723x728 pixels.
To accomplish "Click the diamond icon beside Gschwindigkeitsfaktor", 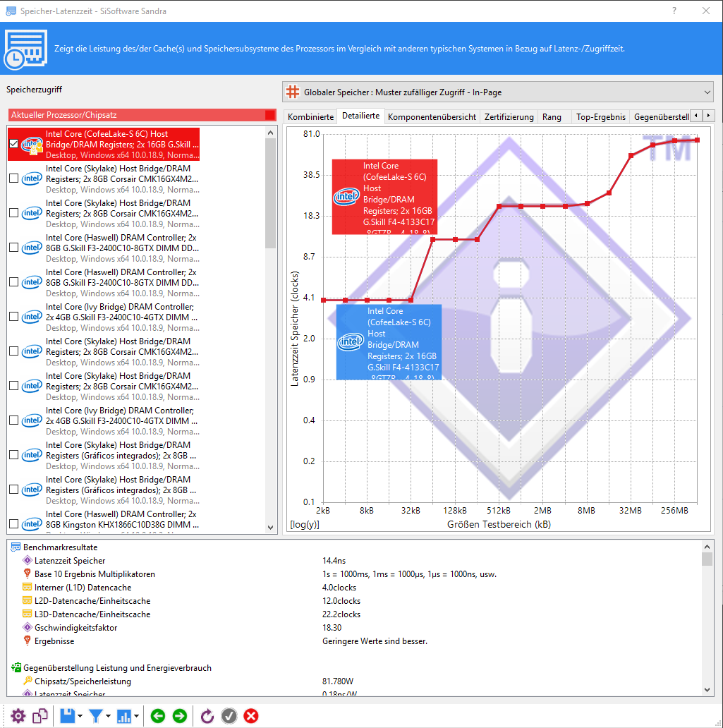I will (x=28, y=627).
